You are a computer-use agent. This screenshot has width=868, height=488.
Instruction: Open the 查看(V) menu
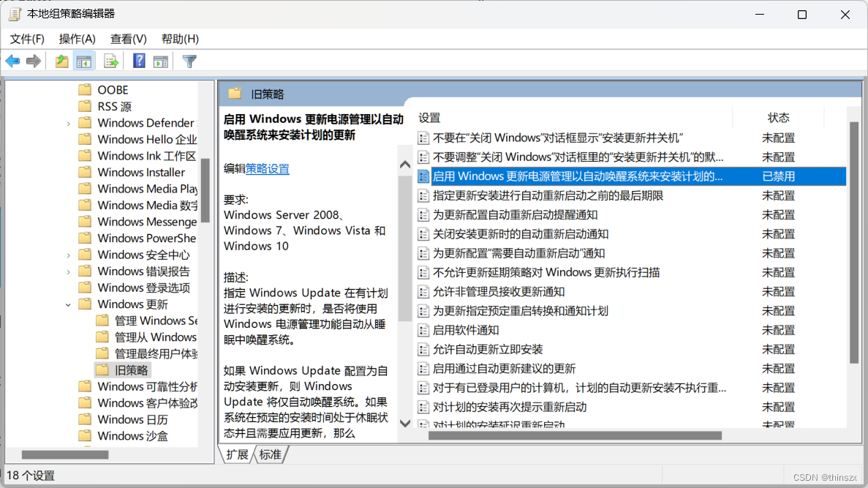(x=128, y=39)
